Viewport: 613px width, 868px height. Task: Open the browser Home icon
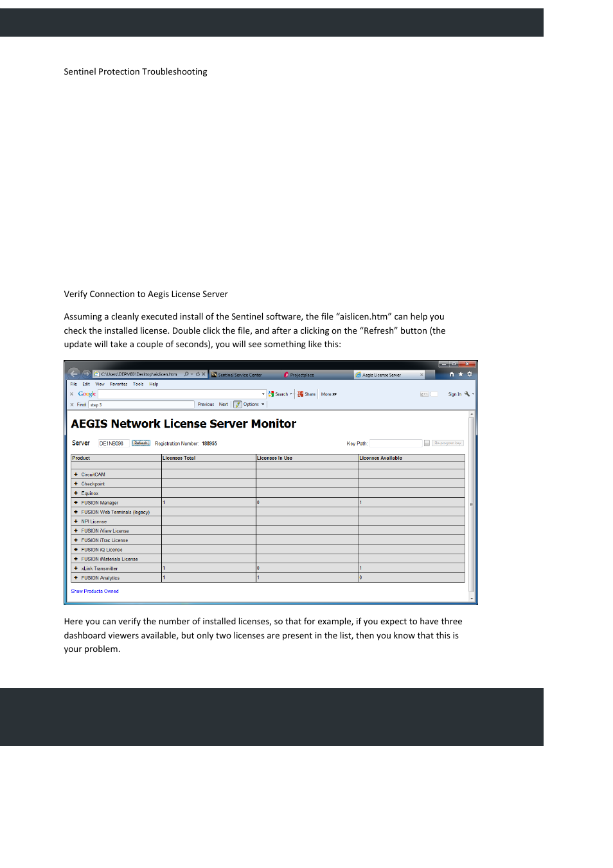452,374
